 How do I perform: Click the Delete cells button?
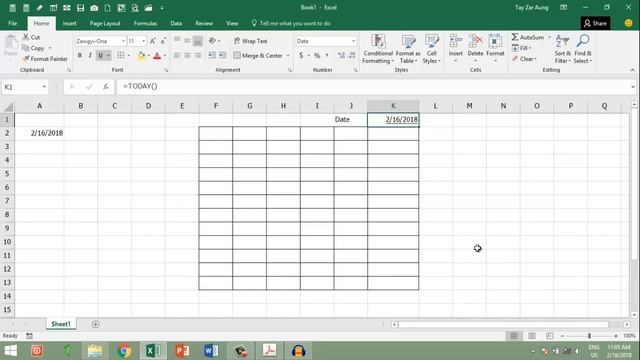(x=475, y=49)
